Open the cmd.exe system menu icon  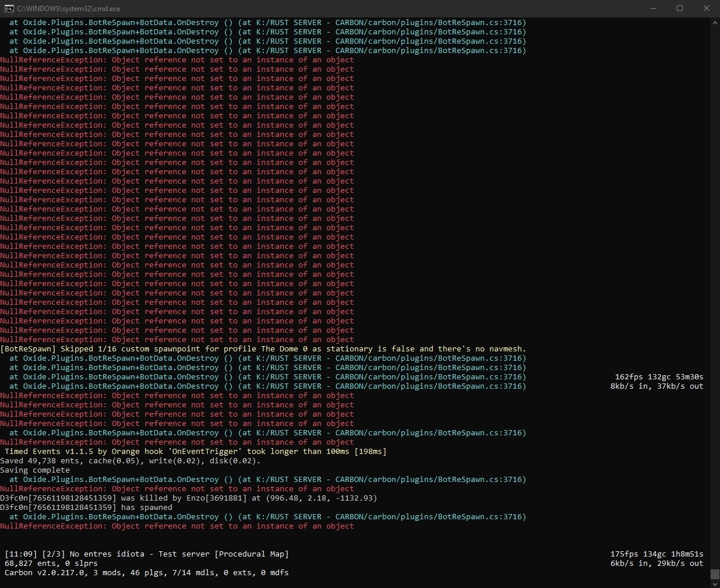[x=9, y=9]
